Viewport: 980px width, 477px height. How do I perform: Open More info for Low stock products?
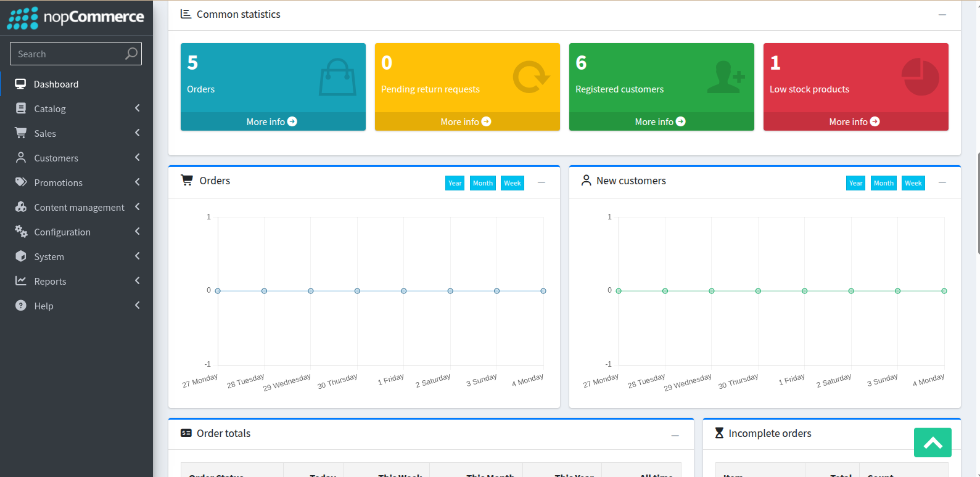pos(855,121)
